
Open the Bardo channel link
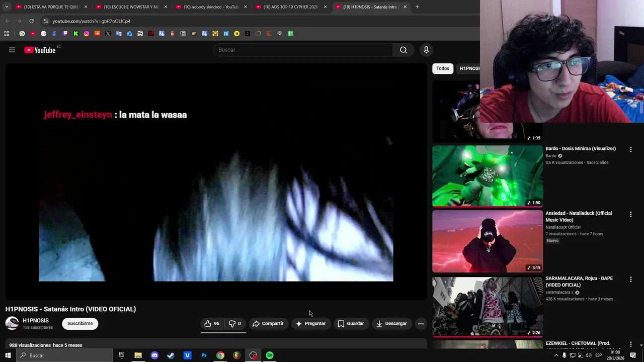pos(551,156)
